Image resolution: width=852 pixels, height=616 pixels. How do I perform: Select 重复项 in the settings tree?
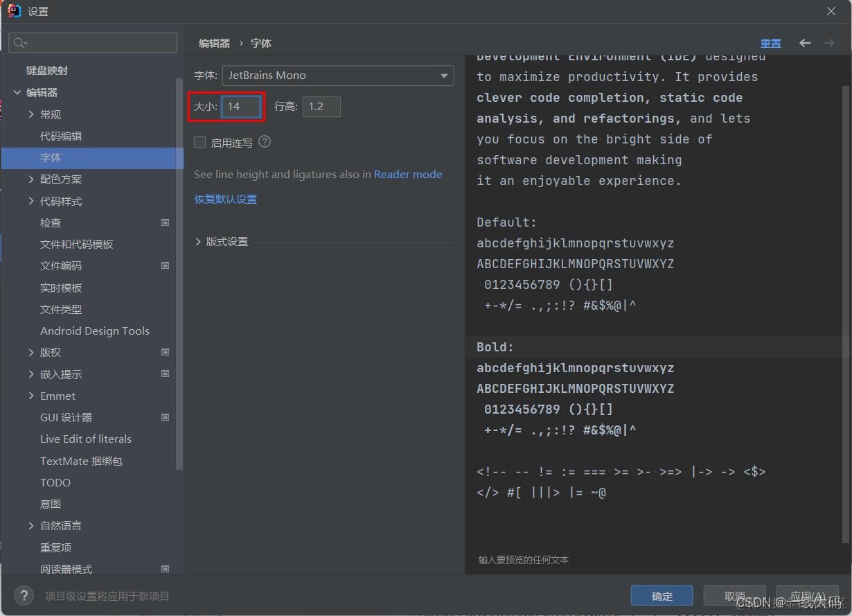pyautogui.click(x=55, y=547)
